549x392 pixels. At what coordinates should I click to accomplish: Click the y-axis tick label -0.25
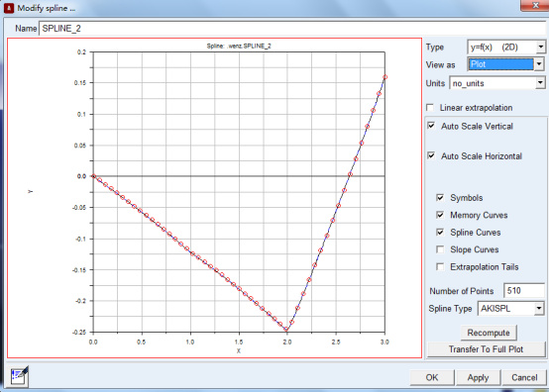78,332
